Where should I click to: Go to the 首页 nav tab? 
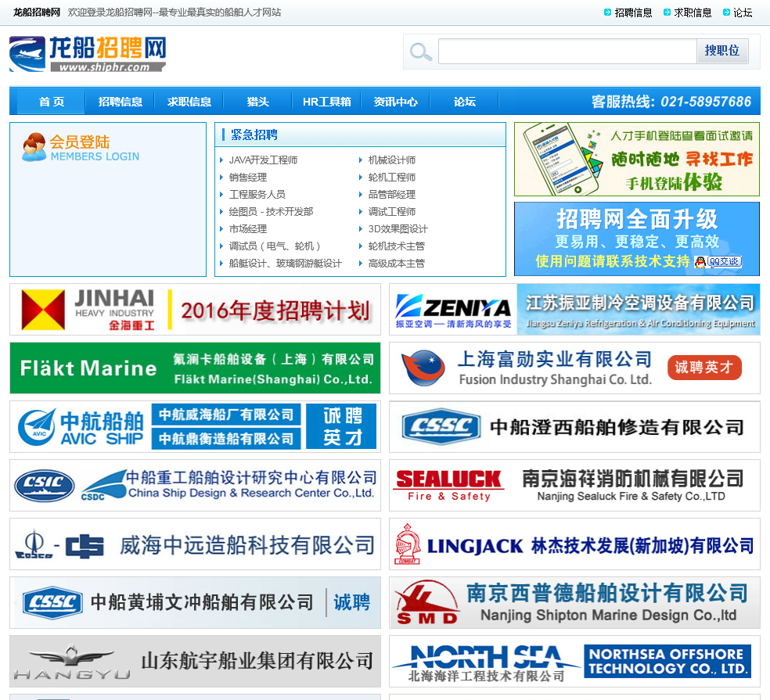coord(51,102)
